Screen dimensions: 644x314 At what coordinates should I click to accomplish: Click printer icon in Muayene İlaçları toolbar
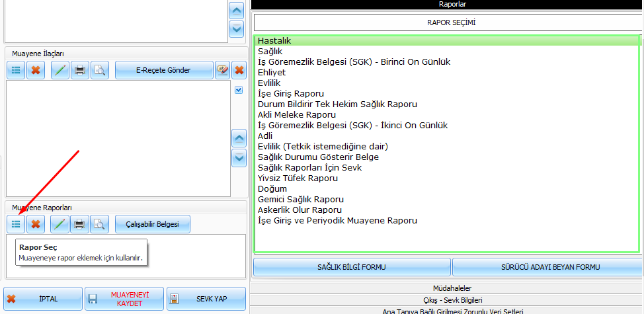[x=79, y=70]
